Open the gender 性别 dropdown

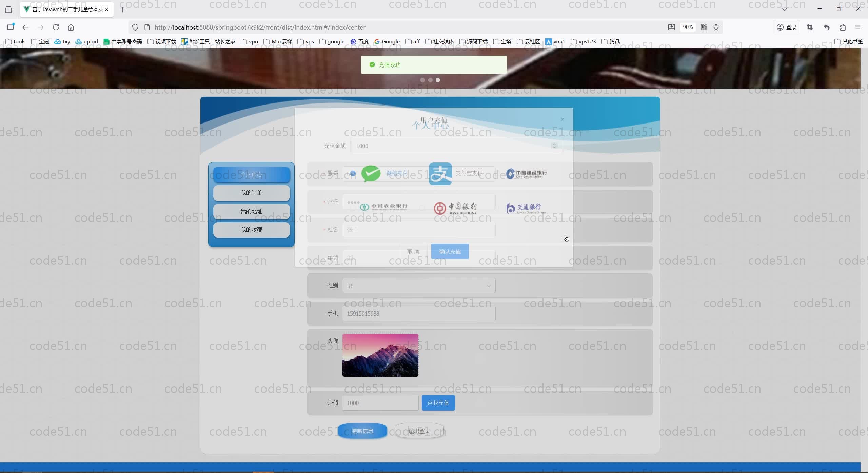[x=418, y=286]
